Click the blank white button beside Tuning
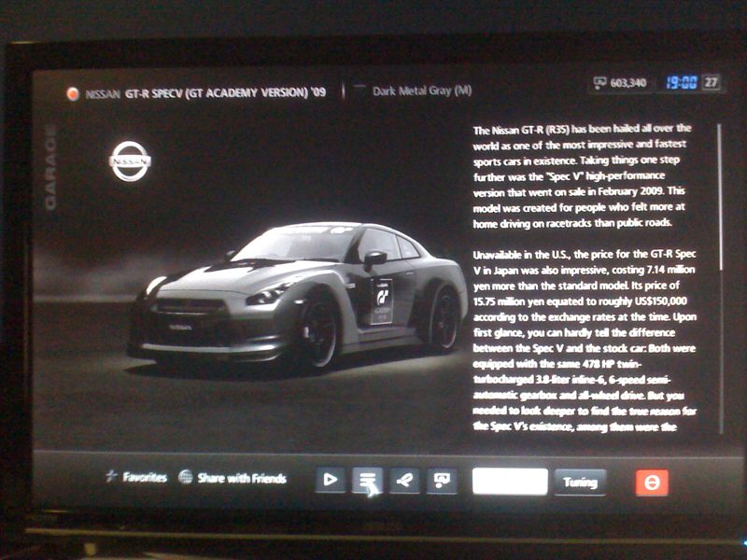The image size is (747, 560). 510,482
